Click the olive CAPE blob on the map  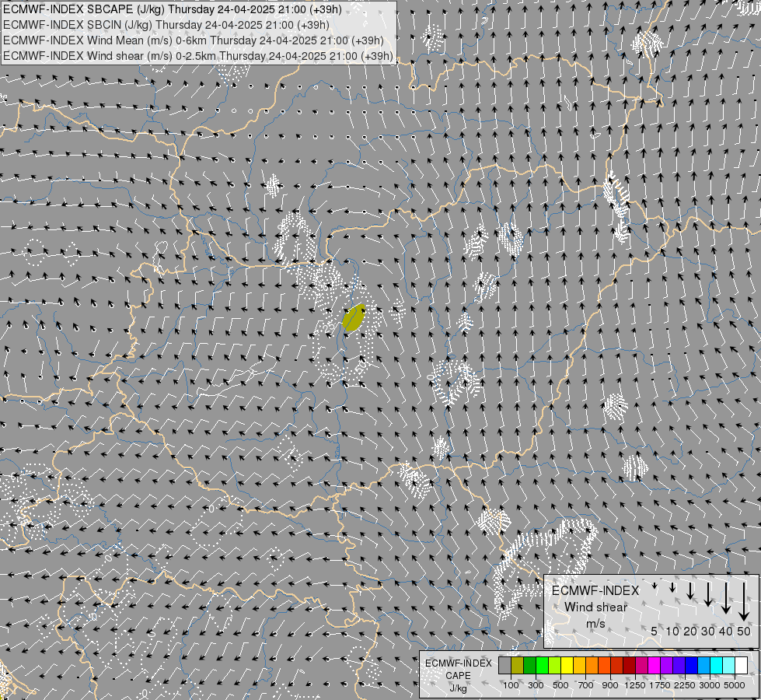pos(354,317)
